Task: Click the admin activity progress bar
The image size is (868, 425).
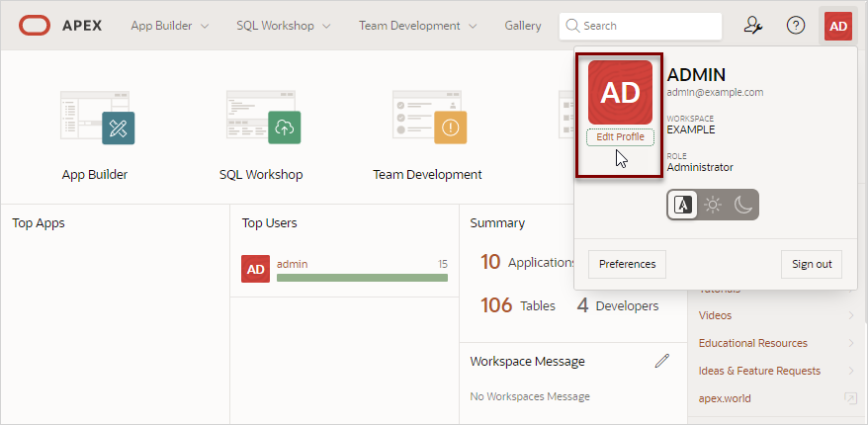Action: click(x=362, y=278)
